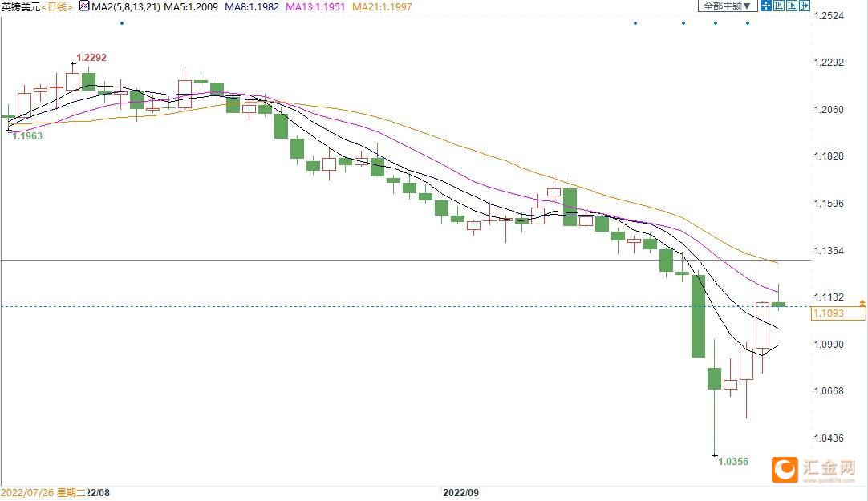Click the MA2(5,8,13,21) indicator label
The width and height of the screenshot is (868, 501).
pos(126,7)
